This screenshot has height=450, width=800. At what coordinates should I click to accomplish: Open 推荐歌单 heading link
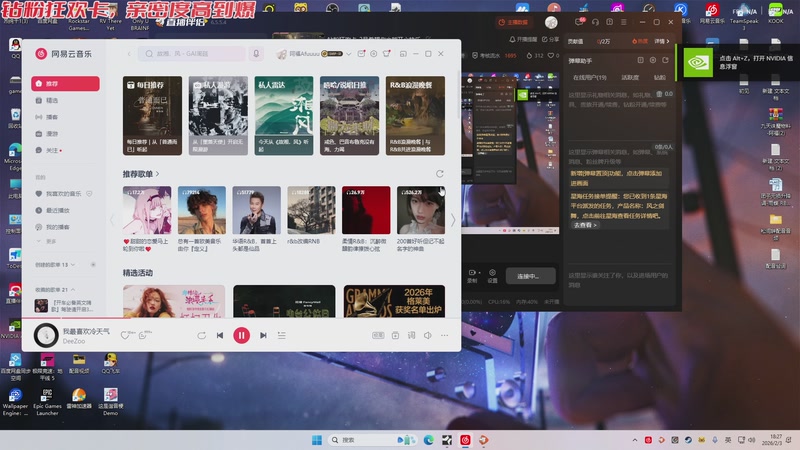tap(141, 174)
